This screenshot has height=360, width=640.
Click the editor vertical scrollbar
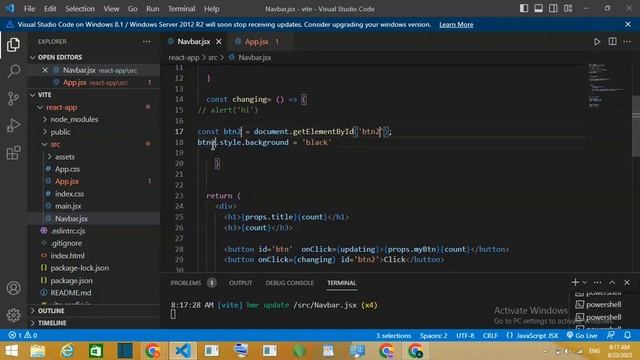636,127
